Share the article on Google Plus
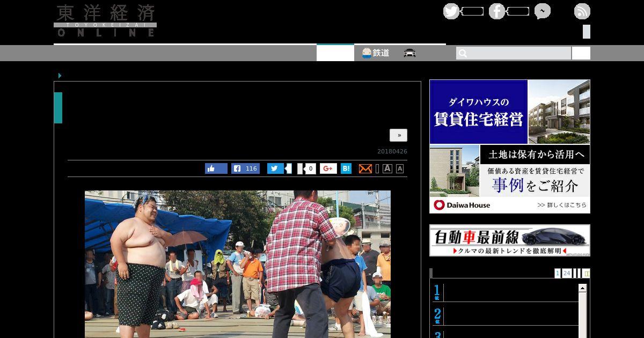Viewport: 644px width, 338px height. coord(328,168)
